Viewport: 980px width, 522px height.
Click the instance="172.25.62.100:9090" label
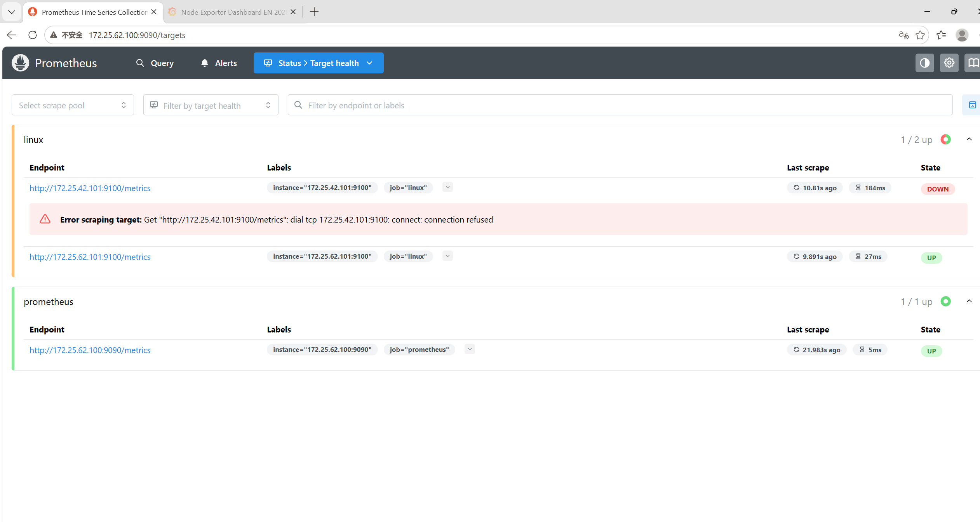(322, 350)
